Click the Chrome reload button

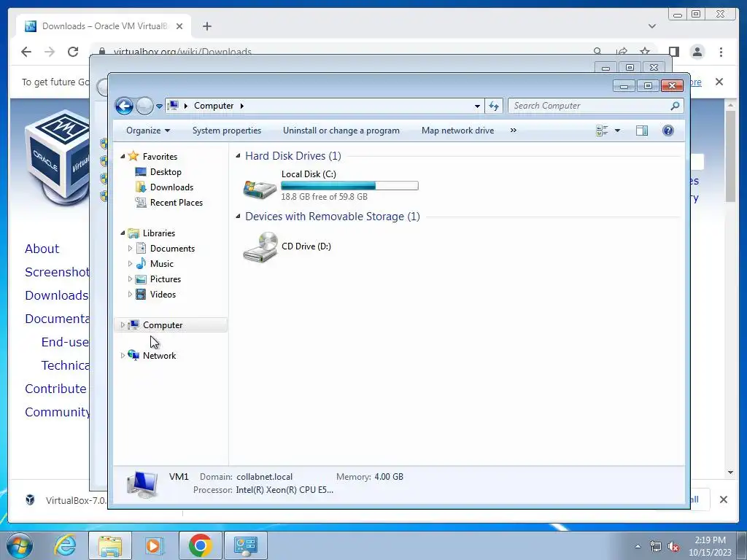(73, 52)
